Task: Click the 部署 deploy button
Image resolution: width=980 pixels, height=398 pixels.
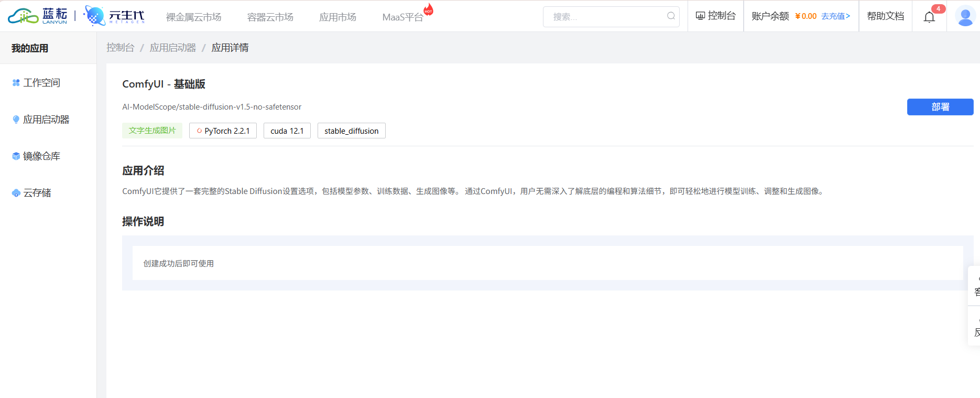Action: (940, 107)
